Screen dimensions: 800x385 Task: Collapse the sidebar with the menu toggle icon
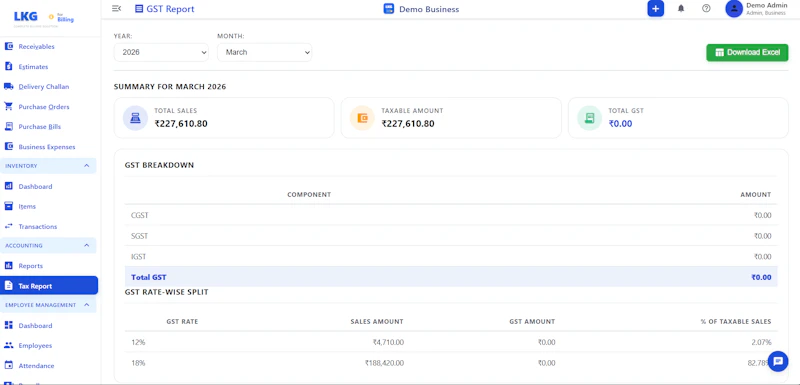coord(116,9)
